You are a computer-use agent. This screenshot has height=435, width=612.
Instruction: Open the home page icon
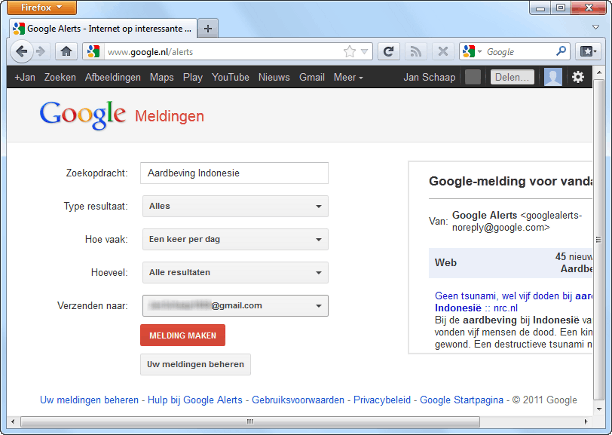pos(66,51)
